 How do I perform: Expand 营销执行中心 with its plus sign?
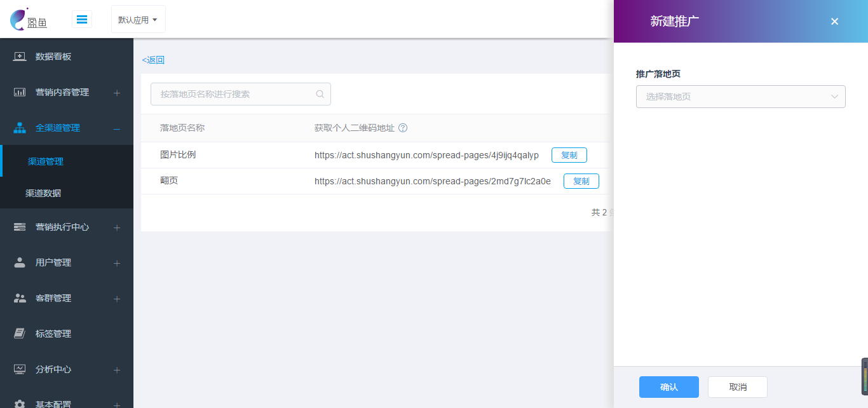117,228
